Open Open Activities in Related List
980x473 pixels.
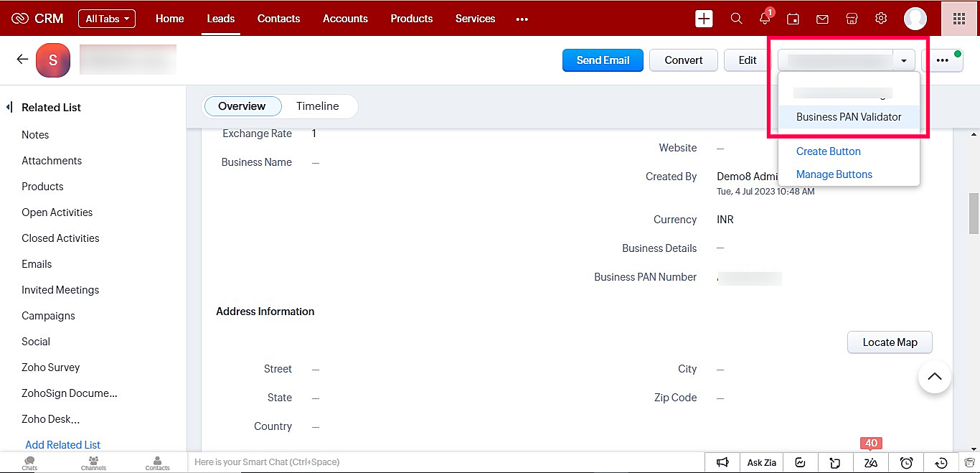[x=57, y=212]
